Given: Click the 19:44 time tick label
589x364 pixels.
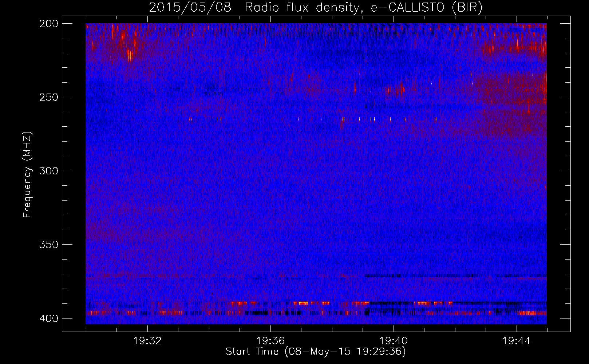Looking at the screenshot, I should (x=517, y=341).
